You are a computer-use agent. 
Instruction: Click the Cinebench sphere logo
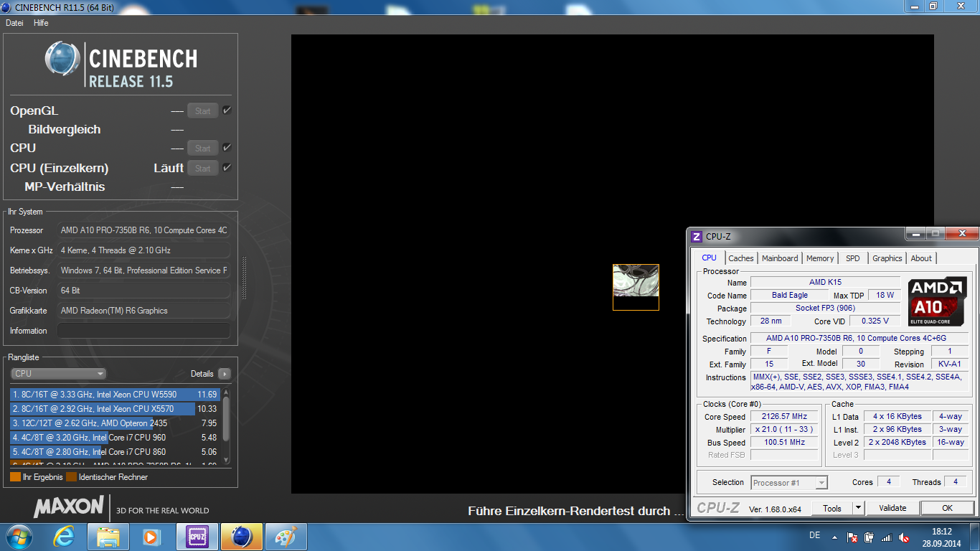(62, 59)
